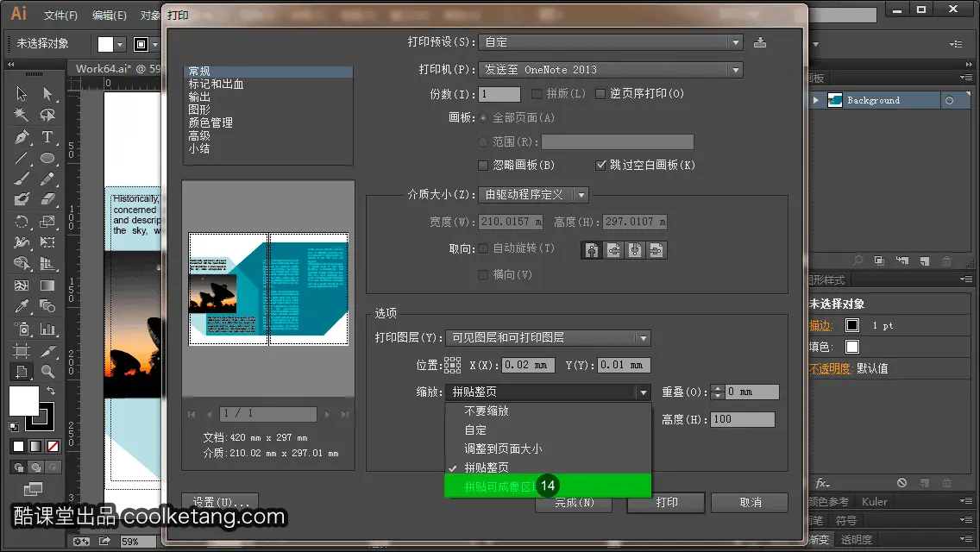Click the print preview thumbnail
The height and width of the screenshot is (552, 980).
[268, 289]
